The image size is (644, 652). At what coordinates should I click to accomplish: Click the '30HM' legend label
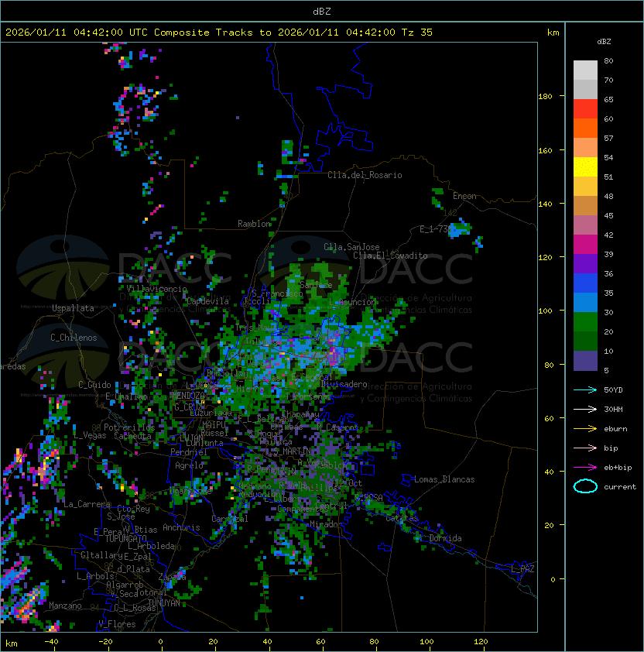pyautogui.click(x=613, y=409)
